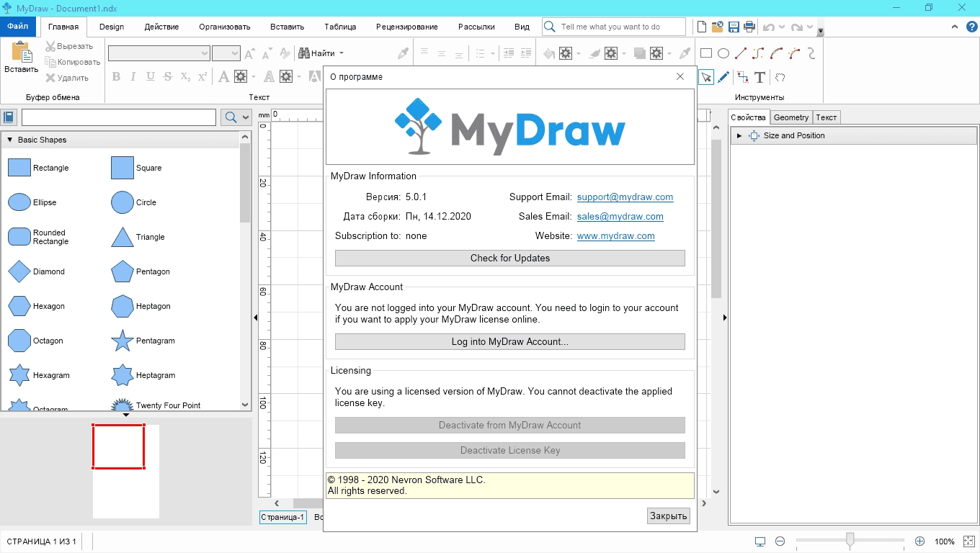
Task: Switch to the Вид ribbon tab
Action: 522,27
